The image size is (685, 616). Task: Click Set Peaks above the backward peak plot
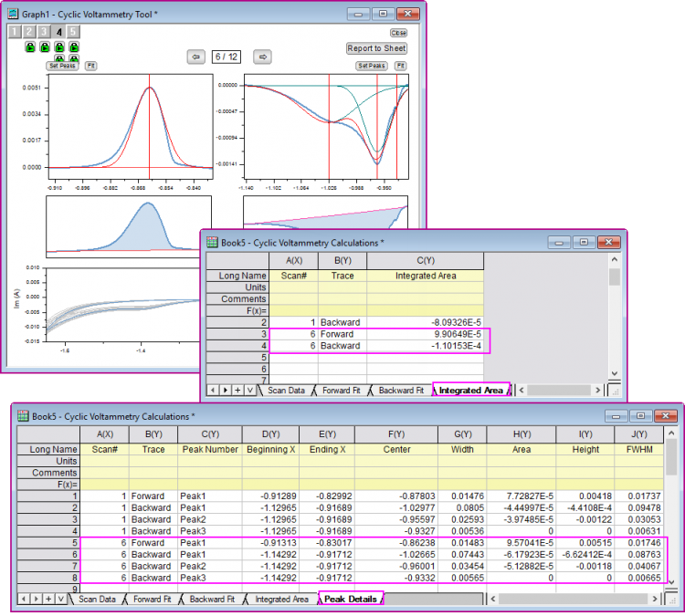tap(372, 66)
